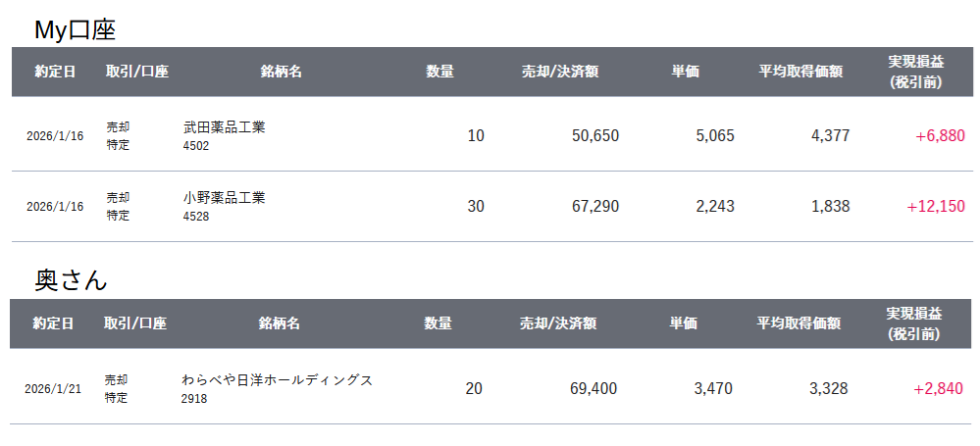980x446 pixels.
Task: Click 売却/決済額 header in 奥さん table
Action: pyautogui.click(x=558, y=323)
